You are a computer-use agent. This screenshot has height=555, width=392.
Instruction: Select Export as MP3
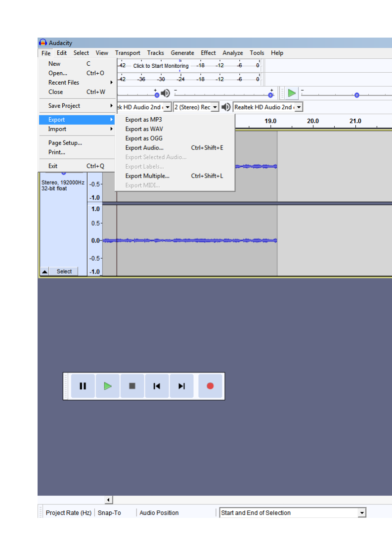coord(175,120)
